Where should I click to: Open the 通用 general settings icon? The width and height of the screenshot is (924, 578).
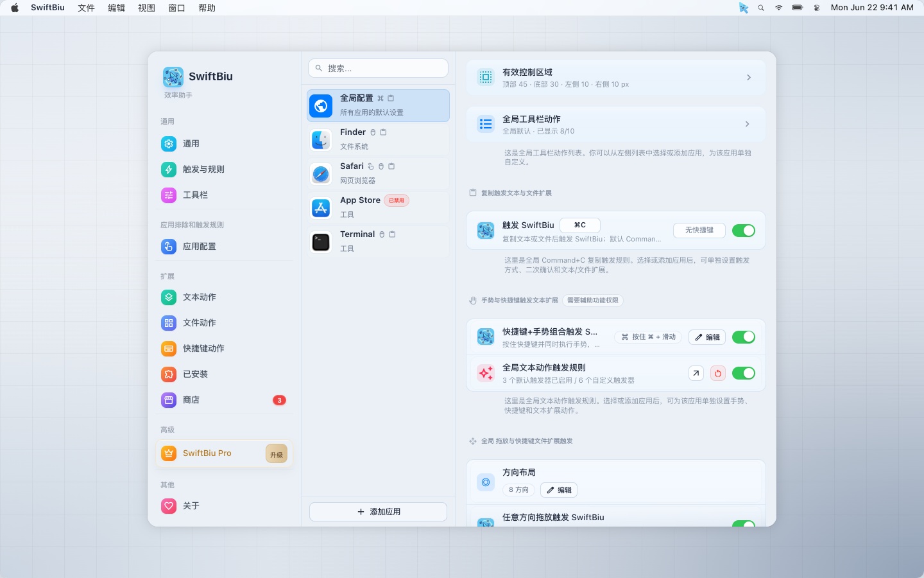169,144
